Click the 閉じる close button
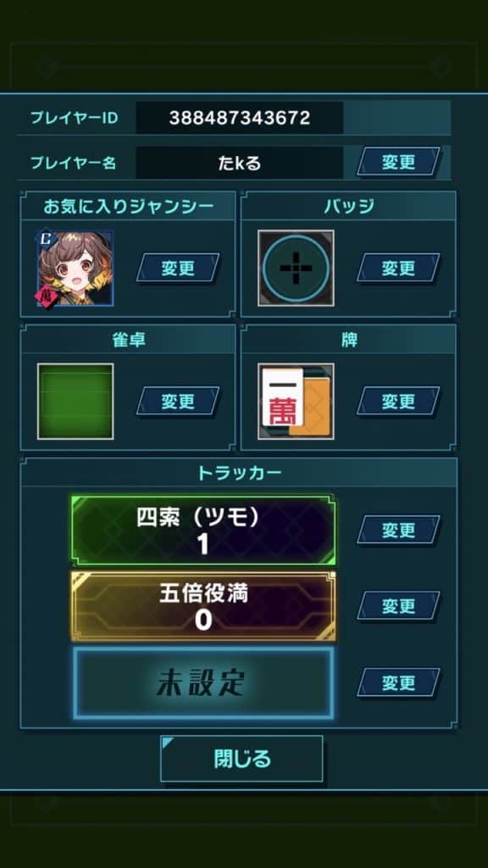 pos(241,759)
